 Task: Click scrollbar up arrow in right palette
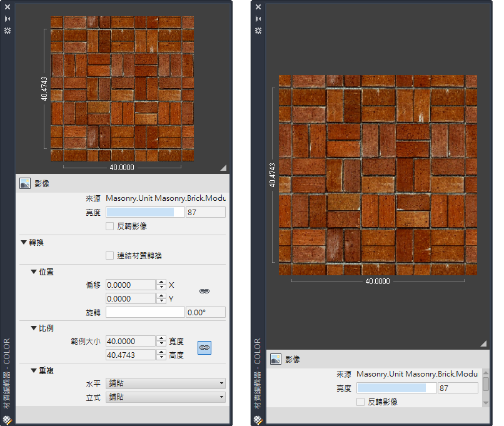click(x=486, y=373)
